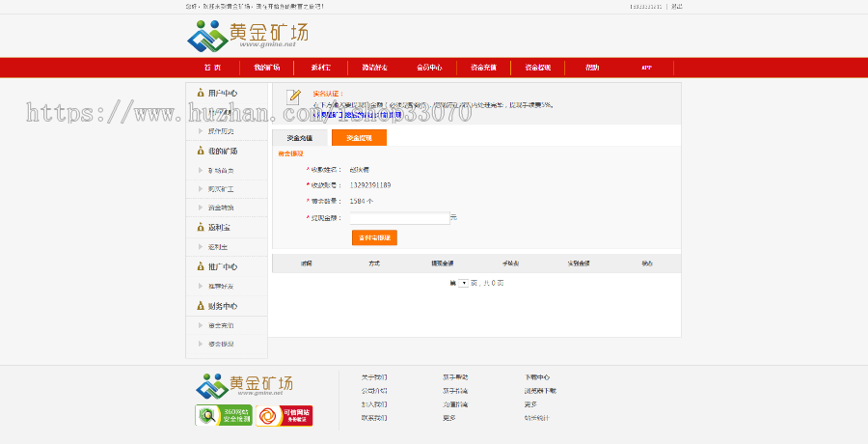Open 返利宝 in the red navigation bar
Image resolution: width=868 pixels, height=444 pixels.
pyautogui.click(x=320, y=68)
